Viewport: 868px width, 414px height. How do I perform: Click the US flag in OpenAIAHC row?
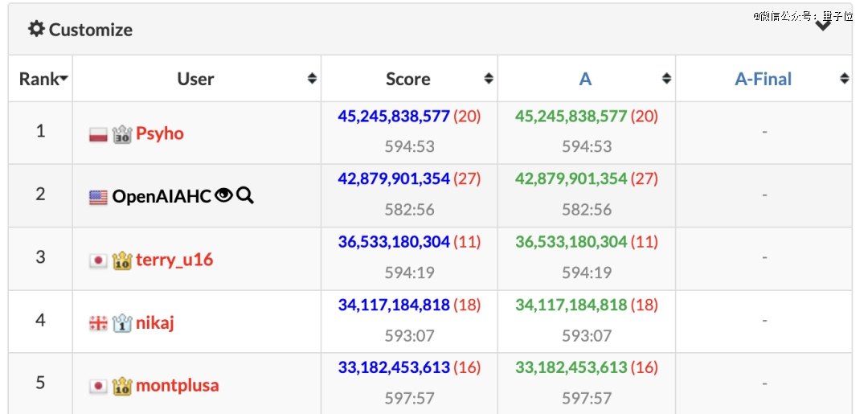(98, 197)
